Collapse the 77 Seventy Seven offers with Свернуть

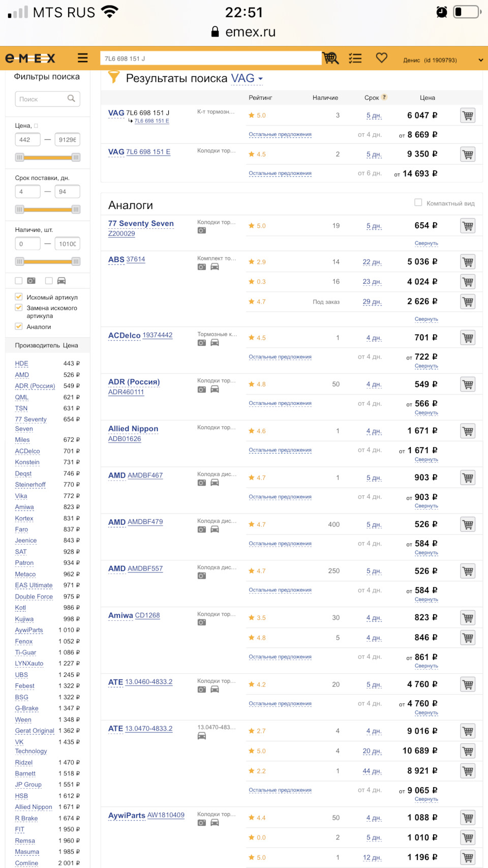point(426,243)
